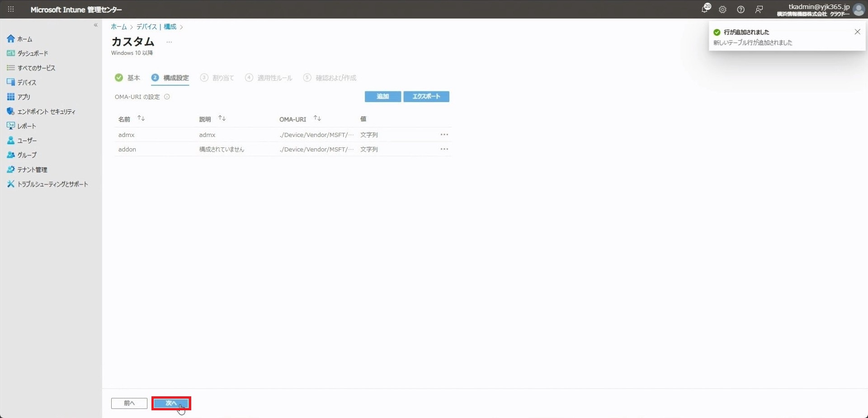Switch to the 基本 wizard step
Screen dimensions: 868x418
[127, 78]
